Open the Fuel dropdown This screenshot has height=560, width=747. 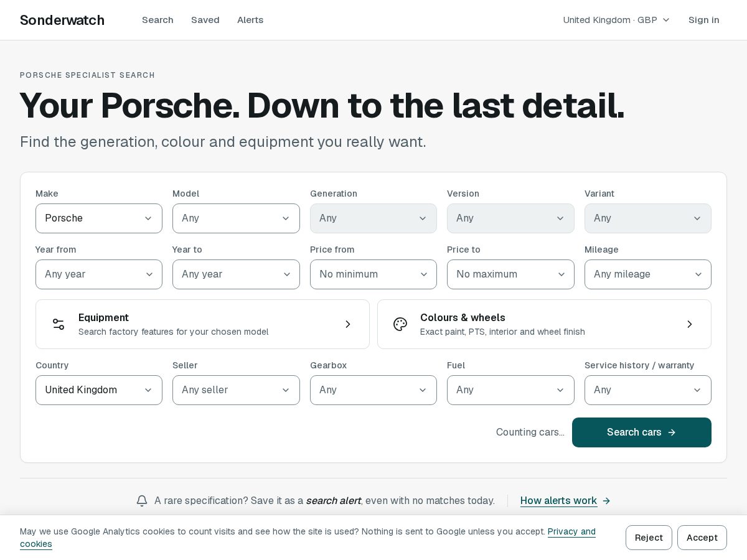510,390
